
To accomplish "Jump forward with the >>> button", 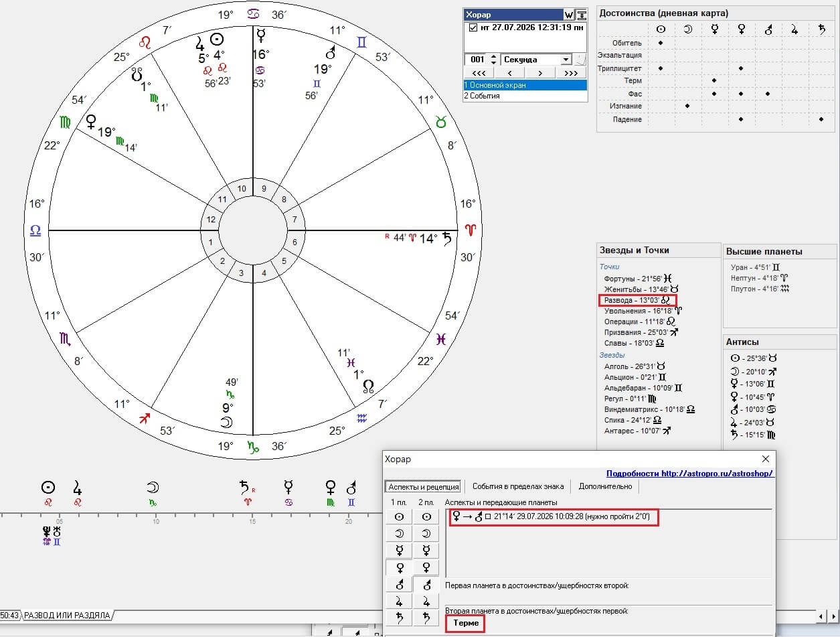I will click(x=571, y=72).
